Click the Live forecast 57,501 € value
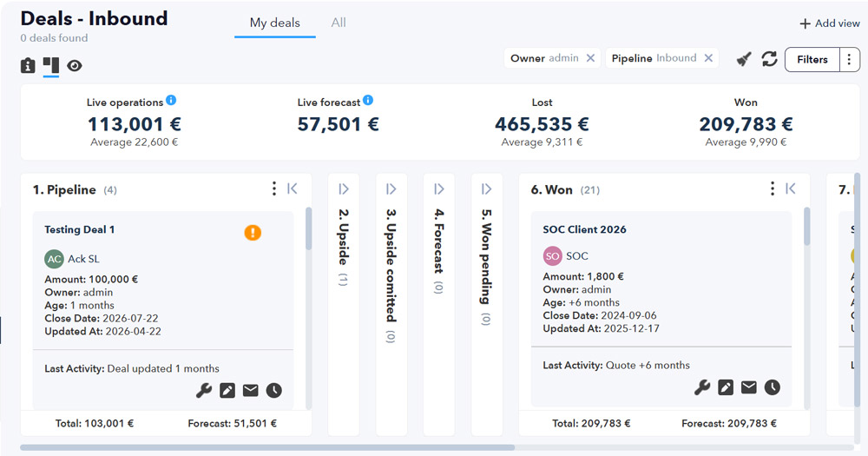 (338, 124)
